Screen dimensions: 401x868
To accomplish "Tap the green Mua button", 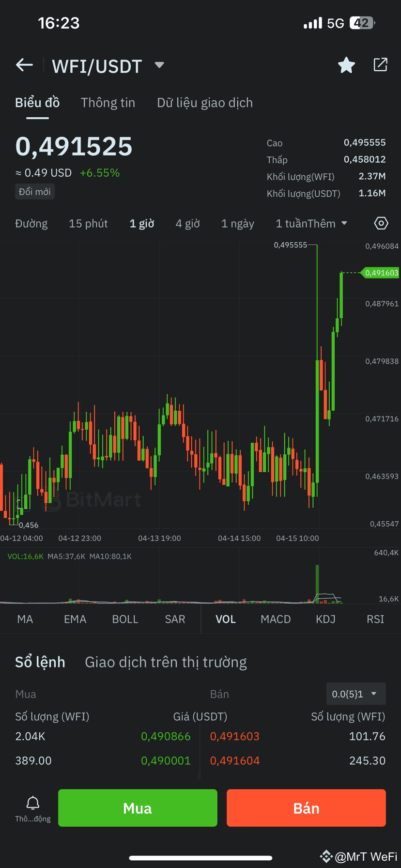I will (138, 808).
